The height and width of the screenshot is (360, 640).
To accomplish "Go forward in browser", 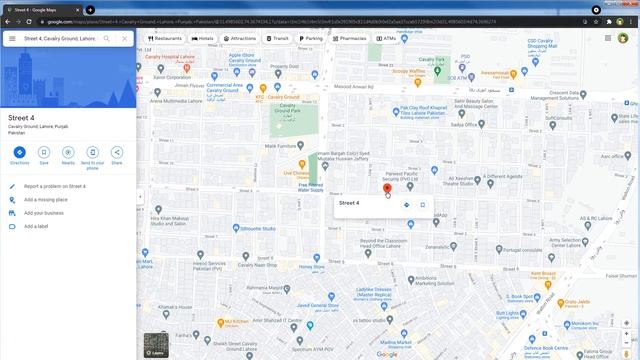I will coord(18,22).
